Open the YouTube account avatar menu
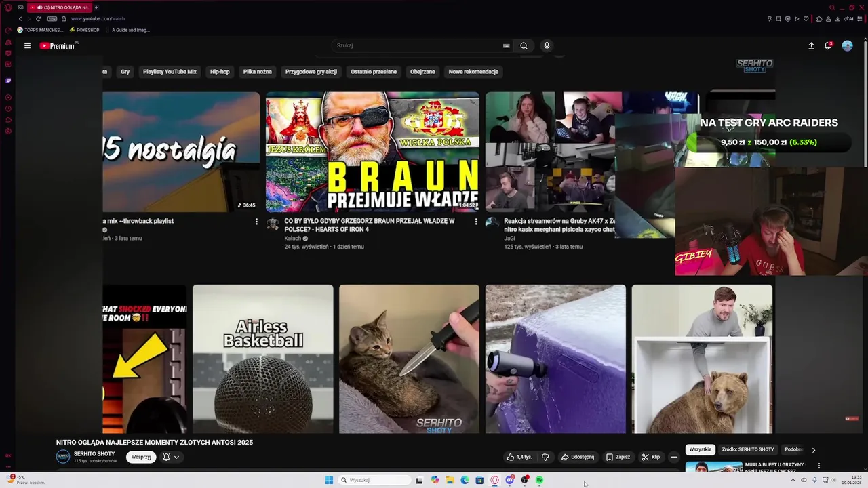This screenshot has height=488, width=868. (847, 46)
